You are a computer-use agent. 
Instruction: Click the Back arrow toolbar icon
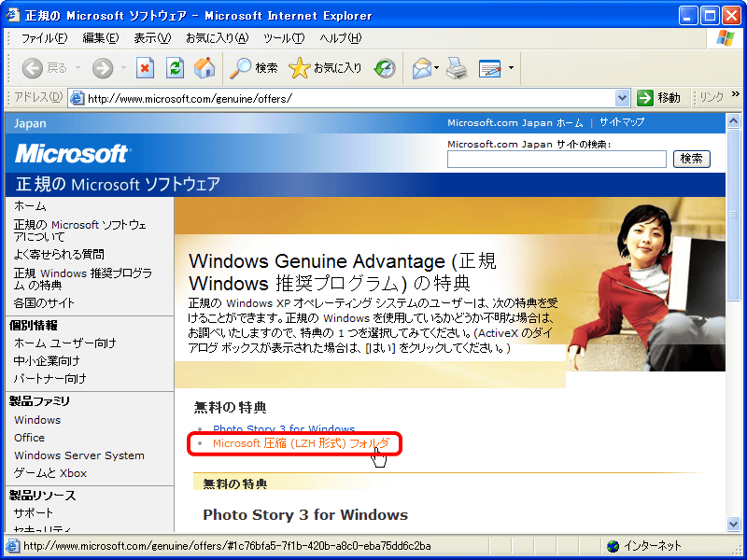(x=33, y=68)
